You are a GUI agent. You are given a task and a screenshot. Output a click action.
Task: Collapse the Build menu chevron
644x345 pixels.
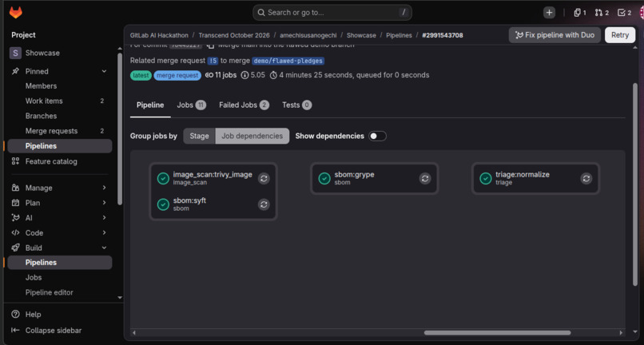coord(104,248)
